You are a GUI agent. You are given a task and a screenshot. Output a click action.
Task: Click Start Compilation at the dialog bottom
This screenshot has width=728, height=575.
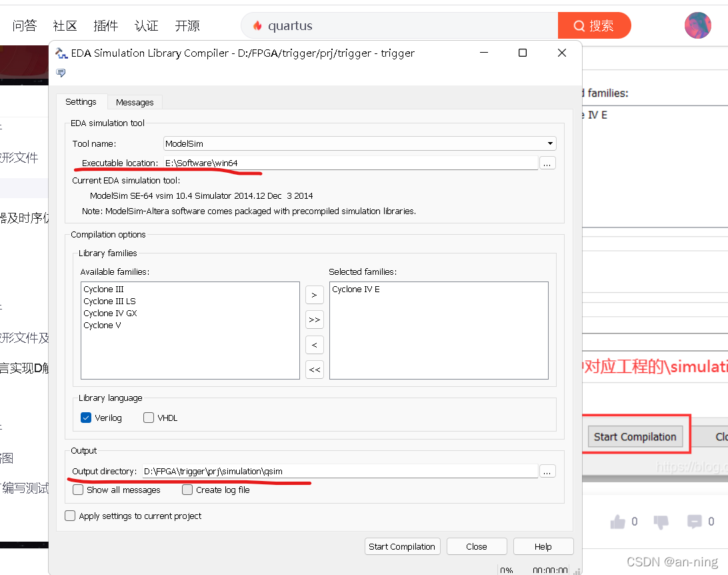point(402,547)
